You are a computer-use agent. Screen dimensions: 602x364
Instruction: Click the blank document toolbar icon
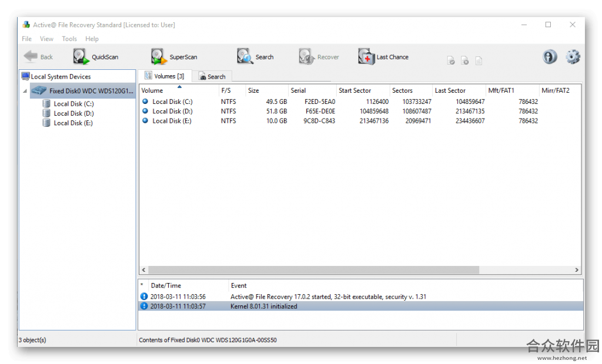pos(479,60)
